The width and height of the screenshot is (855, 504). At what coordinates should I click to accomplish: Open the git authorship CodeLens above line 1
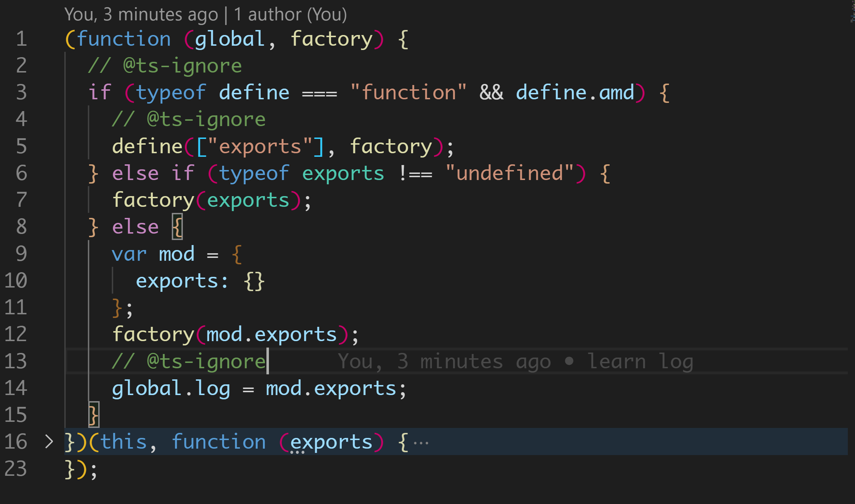tap(205, 15)
